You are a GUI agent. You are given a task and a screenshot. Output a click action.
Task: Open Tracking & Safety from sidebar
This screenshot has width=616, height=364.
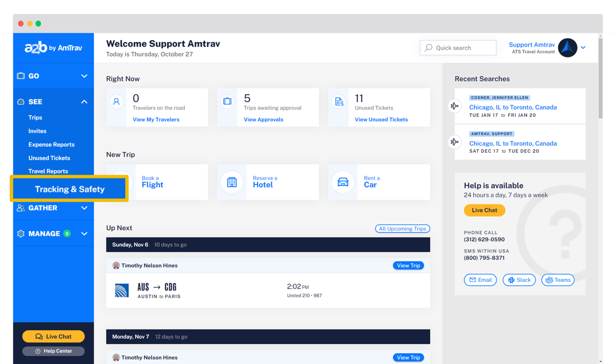[69, 188]
